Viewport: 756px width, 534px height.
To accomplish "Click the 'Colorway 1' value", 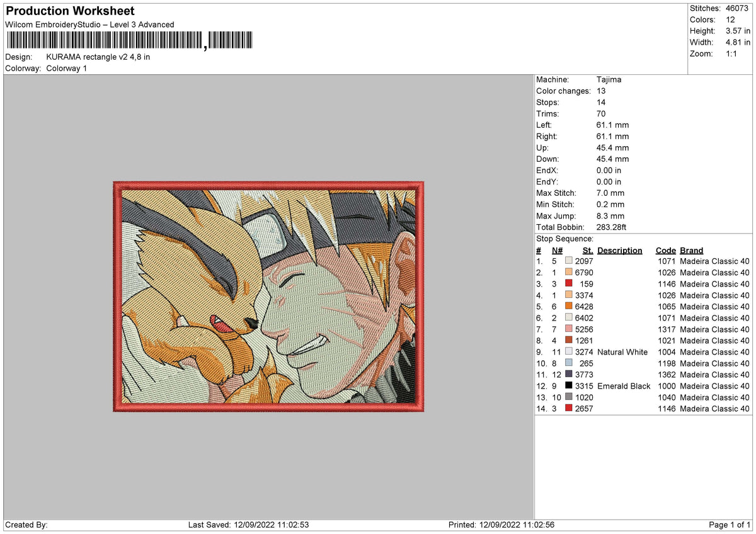I will pos(67,68).
